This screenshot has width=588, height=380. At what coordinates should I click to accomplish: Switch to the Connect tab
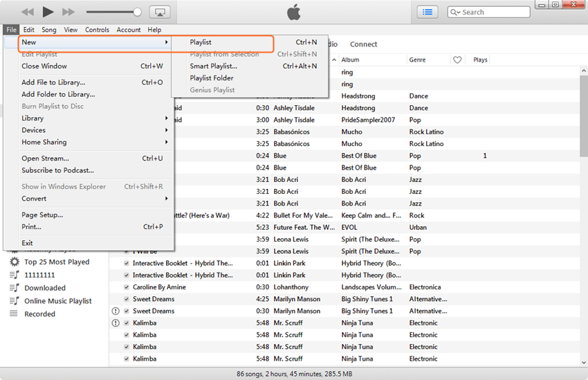[x=363, y=44]
